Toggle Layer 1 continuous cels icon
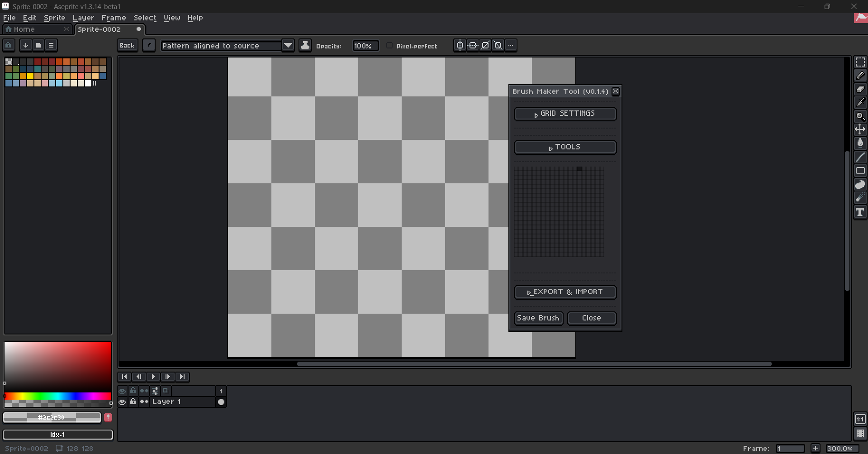 pos(144,402)
